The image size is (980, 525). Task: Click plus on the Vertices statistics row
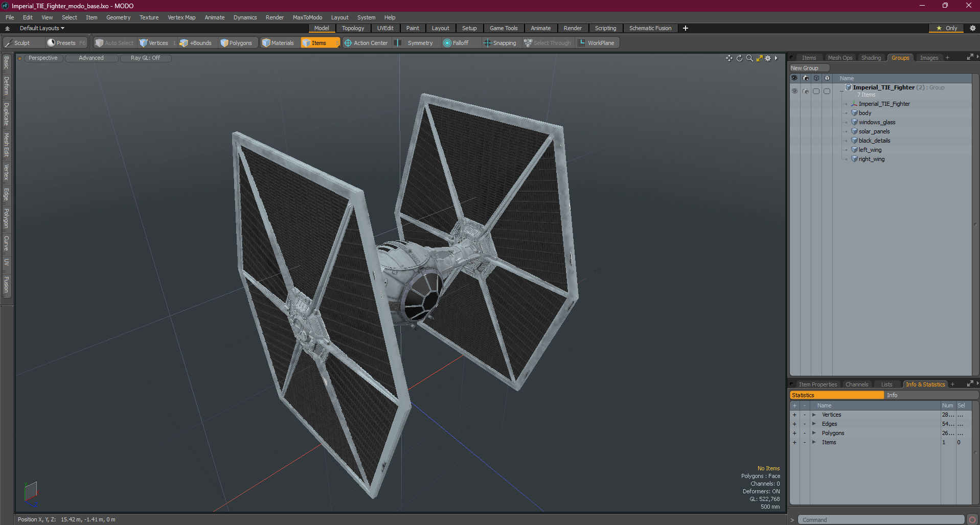pyautogui.click(x=794, y=415)
